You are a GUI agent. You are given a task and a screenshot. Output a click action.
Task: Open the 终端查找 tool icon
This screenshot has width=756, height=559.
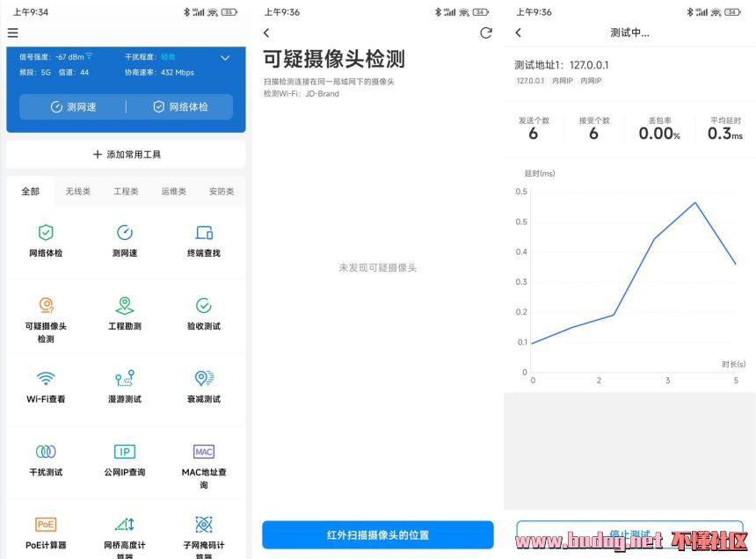click(204, 233)
